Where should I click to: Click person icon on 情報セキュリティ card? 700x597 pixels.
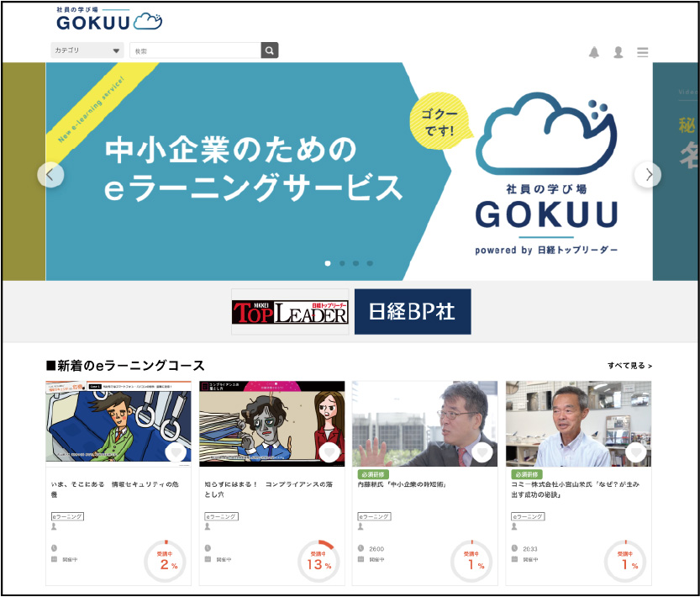(54, 527)
